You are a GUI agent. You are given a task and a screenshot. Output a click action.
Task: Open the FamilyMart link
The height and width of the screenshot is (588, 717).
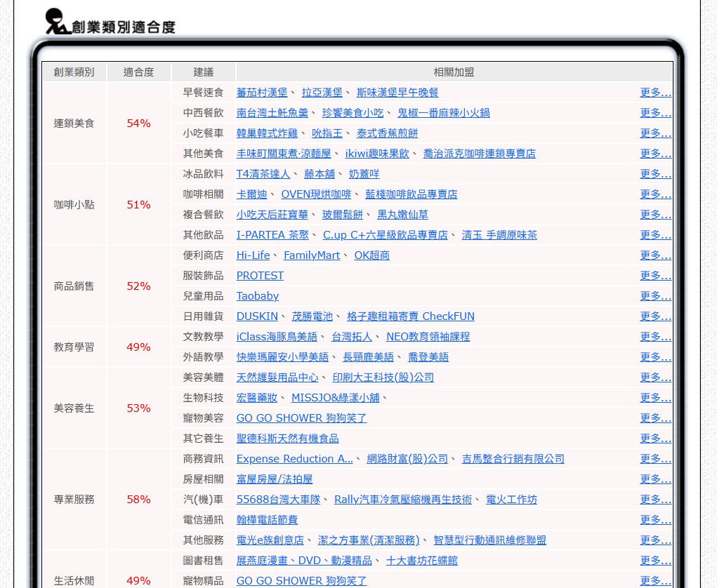(311, 255)
